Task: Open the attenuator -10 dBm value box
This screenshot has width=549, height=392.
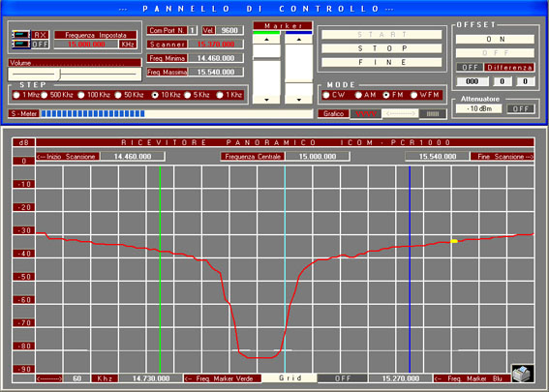Action: click(478, 108)
